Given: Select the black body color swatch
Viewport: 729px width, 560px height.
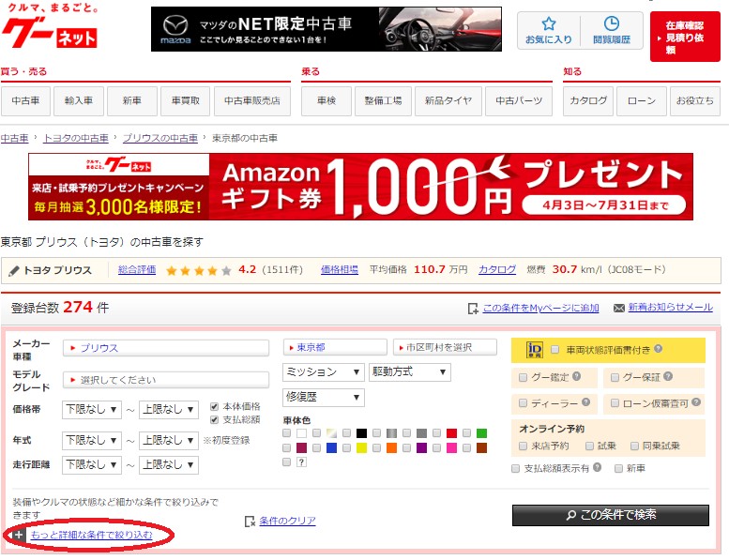Looking at the screenshot, I should (361, 433).
